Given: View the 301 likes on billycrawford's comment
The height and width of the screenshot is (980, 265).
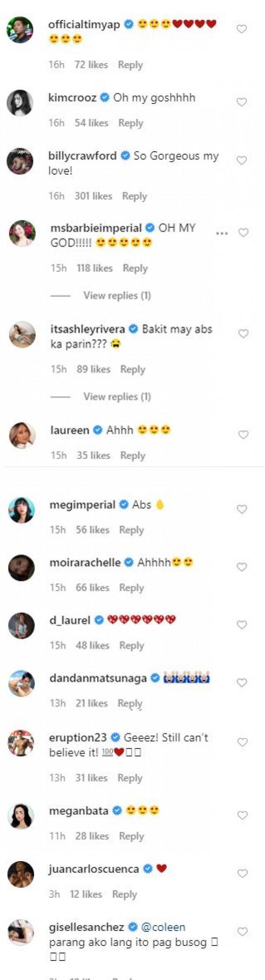Looking at the screenshot, I should point(93,196).
